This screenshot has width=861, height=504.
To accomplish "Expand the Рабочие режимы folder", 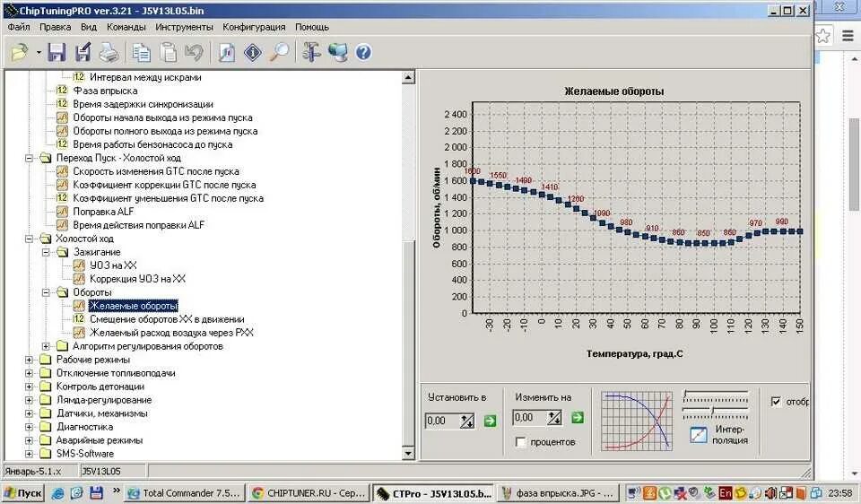I will click(29, 360).
